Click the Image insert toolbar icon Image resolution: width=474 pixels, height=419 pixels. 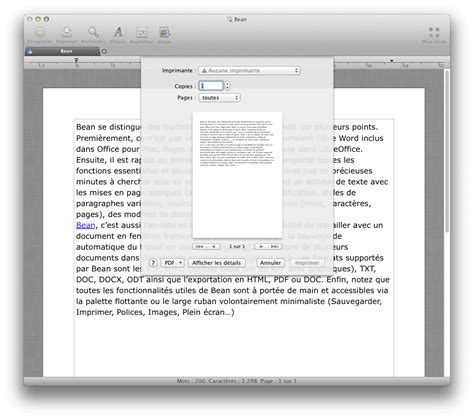pyautogui.click(x=165, y=33)
